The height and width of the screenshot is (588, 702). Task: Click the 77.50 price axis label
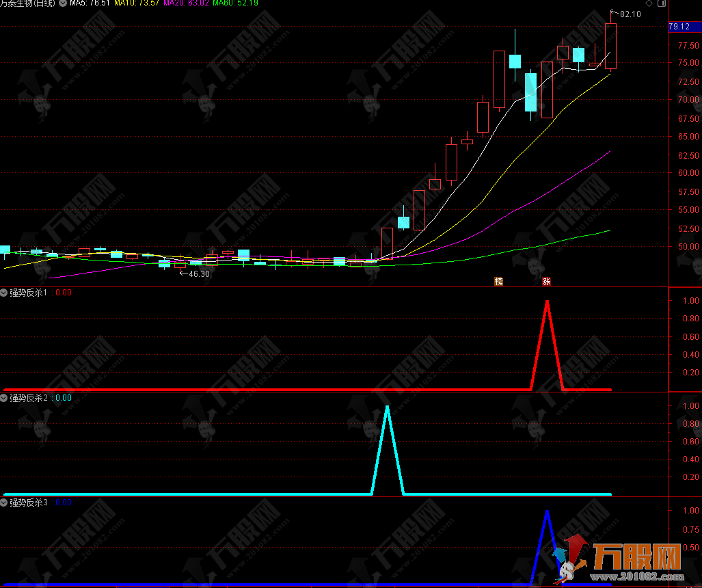688,46
